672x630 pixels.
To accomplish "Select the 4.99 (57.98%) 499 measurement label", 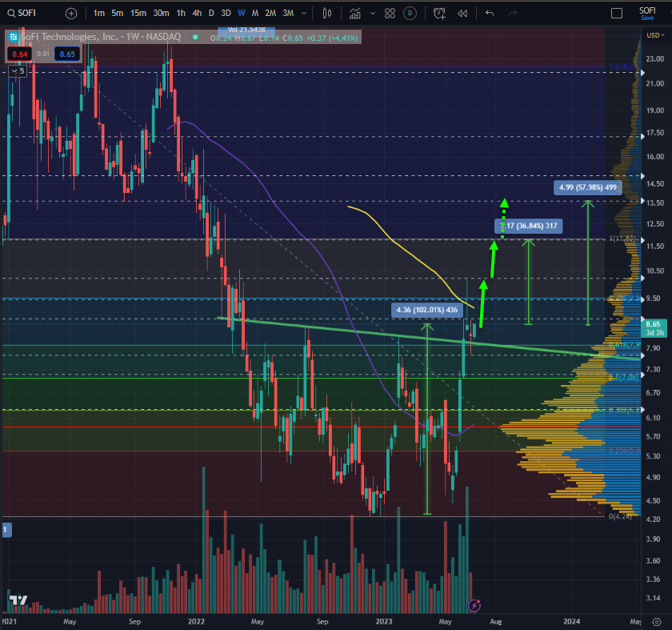I will pyautogui.click(x=587, y=187).
